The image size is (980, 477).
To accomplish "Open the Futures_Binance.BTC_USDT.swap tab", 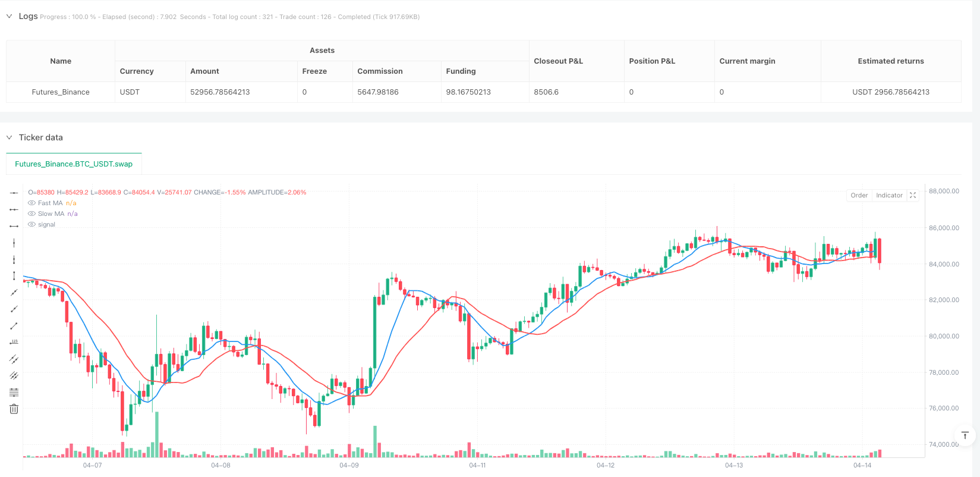I will pos(74,164).
